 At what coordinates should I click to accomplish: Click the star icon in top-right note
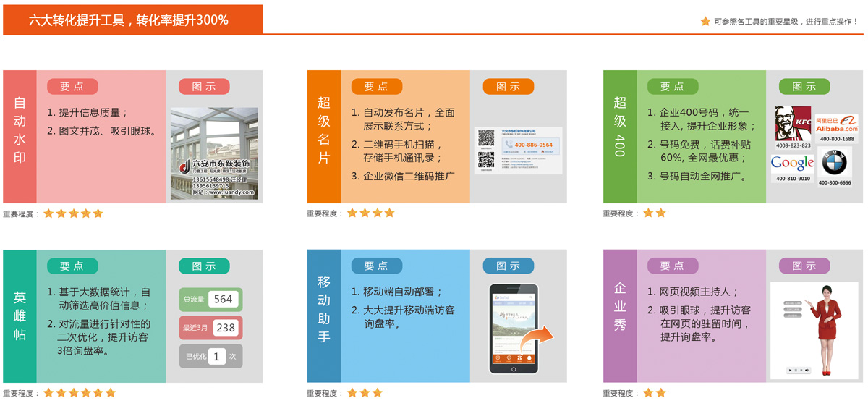[705, 22]
